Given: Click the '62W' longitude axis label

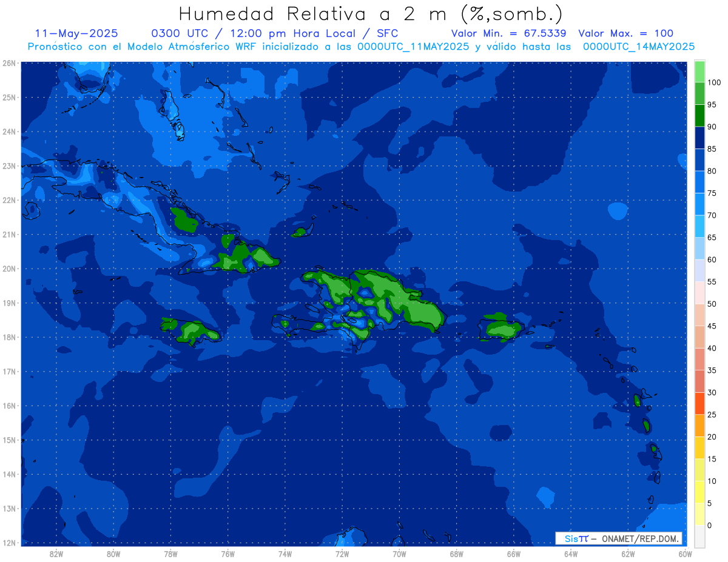Looking at the screenshot, I should coord(628,554).
